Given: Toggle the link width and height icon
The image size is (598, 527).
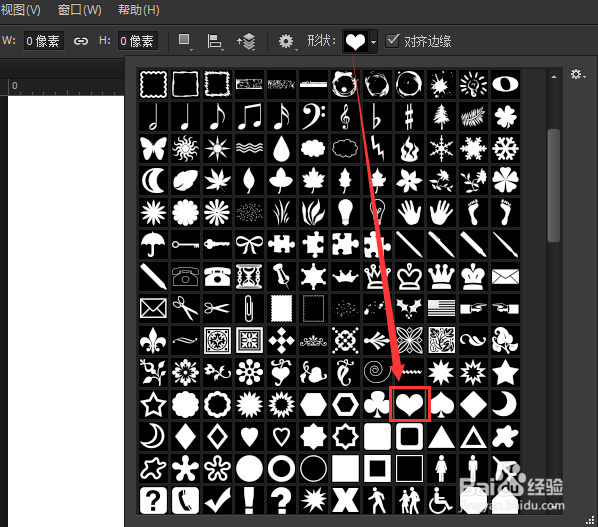Looking at the screenshot, I should (x=81, y=41).
